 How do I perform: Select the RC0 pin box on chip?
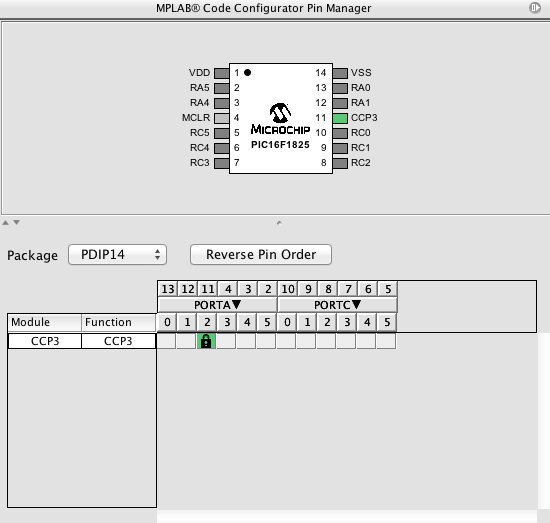coord(340,133)
